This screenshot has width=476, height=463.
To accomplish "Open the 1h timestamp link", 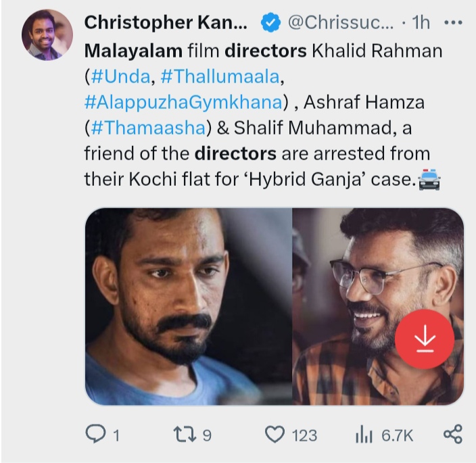I will coord(421,23).
